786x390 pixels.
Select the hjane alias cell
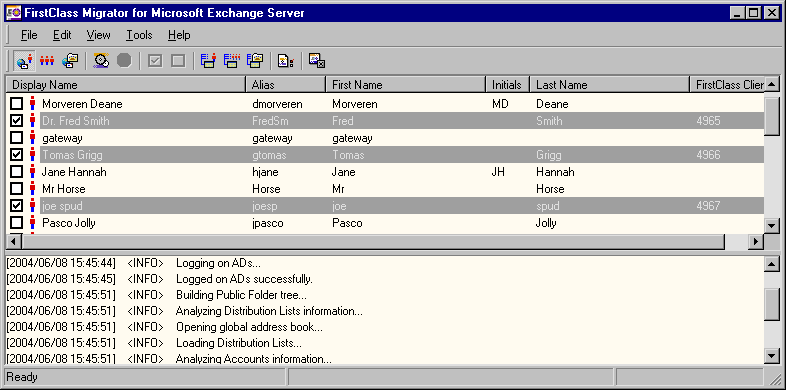265,172
